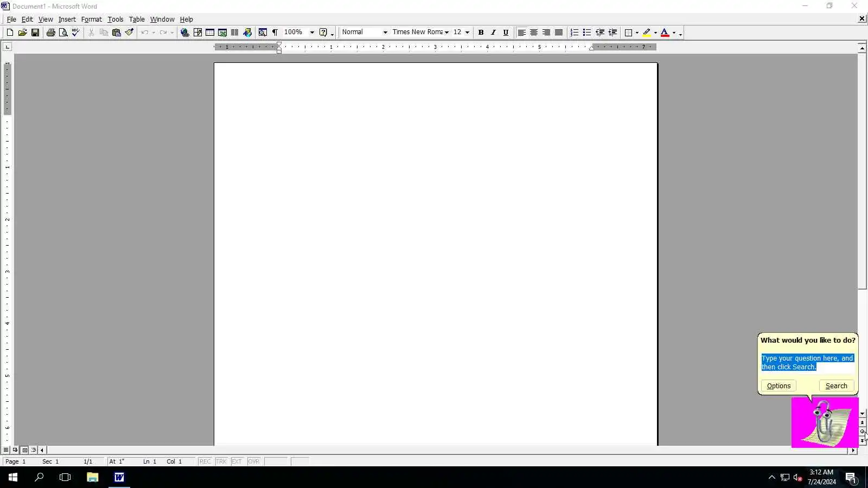Click the Open file toolbar icon
Viewport: 868px width, 488px height.
tap(22, 33)
